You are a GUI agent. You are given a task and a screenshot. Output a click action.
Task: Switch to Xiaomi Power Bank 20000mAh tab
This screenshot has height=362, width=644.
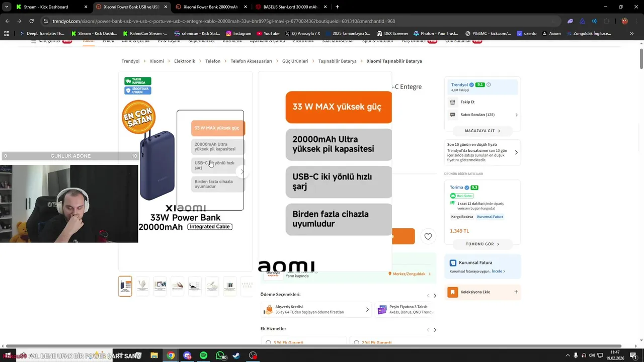tap(210, 7)
